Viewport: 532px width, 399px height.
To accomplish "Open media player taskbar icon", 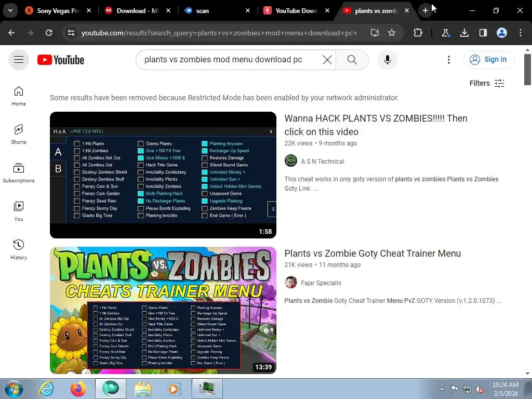I will (x=175, y=389).
